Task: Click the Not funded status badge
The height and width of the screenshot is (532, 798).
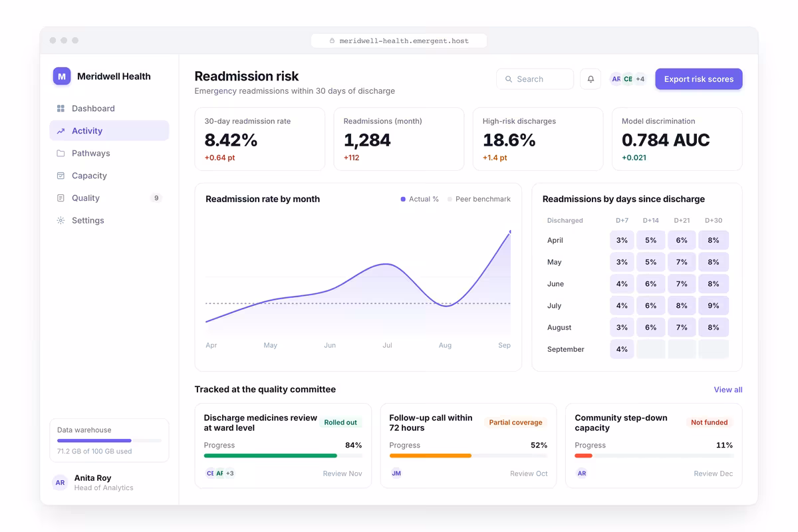Action: (709, 422)
